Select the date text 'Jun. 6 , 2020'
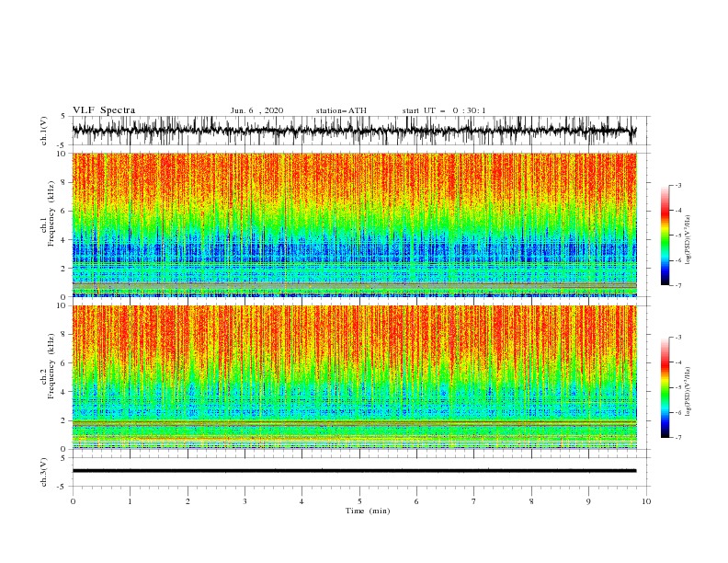The width and height of the screenshot is (728, 563). coord(256,110)
